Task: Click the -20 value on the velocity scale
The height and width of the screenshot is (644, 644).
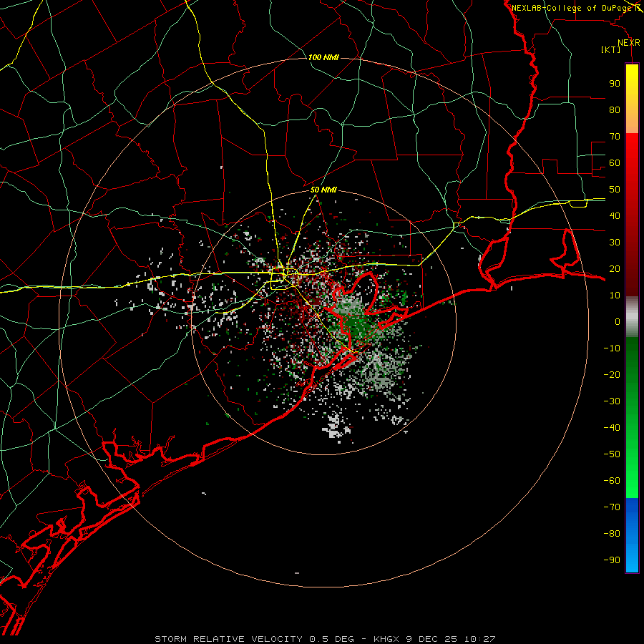Action: [x=612, y=374]
